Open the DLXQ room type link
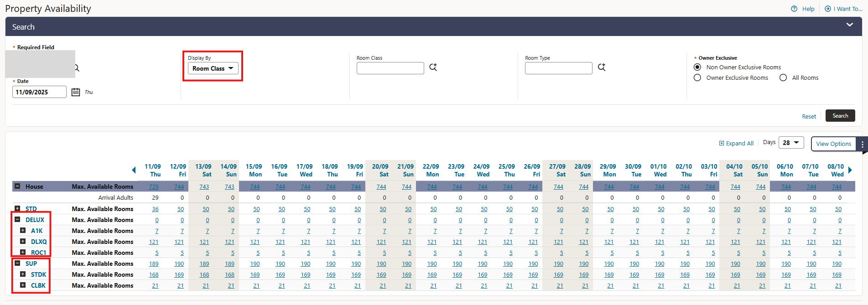 click(x=39, y=242)
